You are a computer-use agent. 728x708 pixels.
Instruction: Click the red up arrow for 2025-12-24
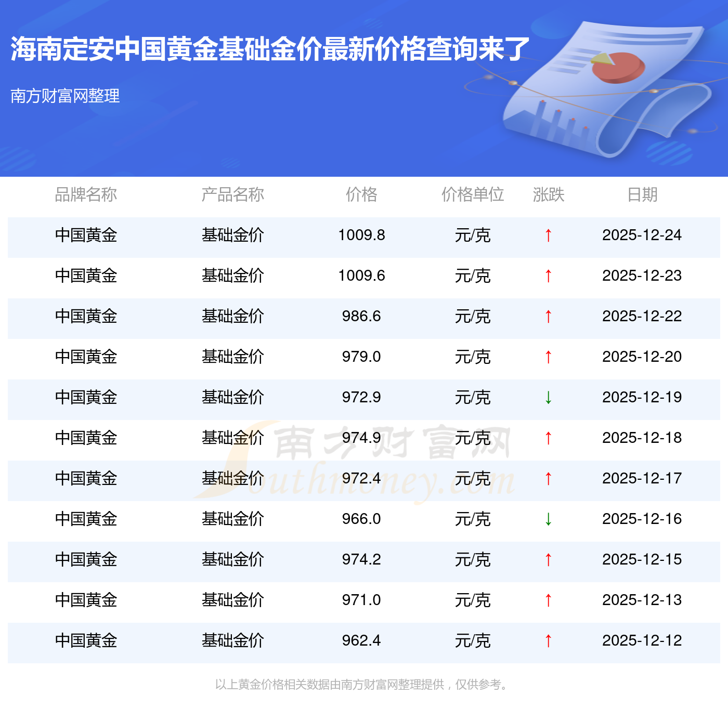[x=548, y=235]
